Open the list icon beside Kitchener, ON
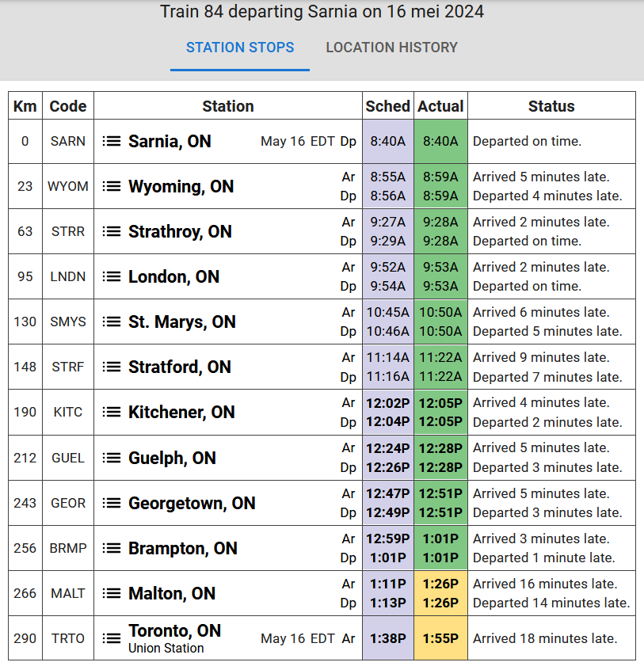This screenshot has width=644, height=666. pyautogui.click(x=112, y=413)
